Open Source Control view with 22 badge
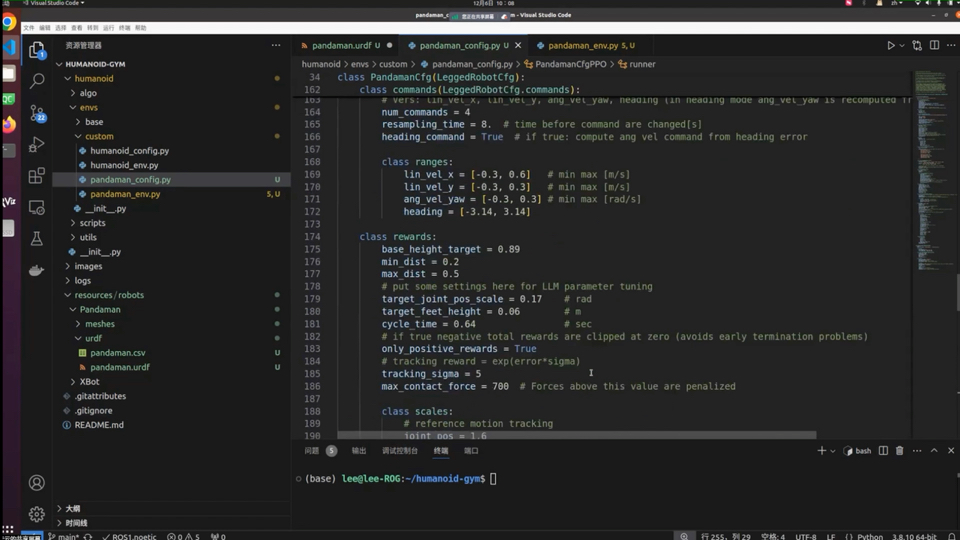 click(x=37, y=113)
